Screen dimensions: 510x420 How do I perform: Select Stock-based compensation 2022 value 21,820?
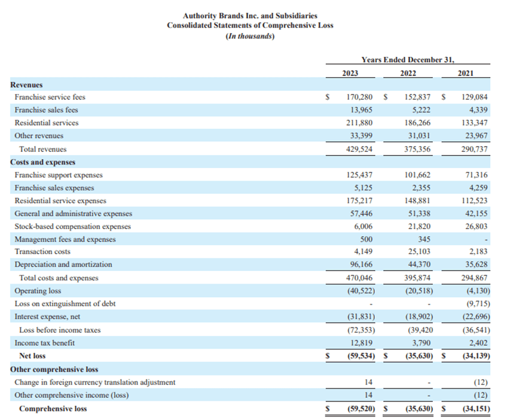click(419, 227)
